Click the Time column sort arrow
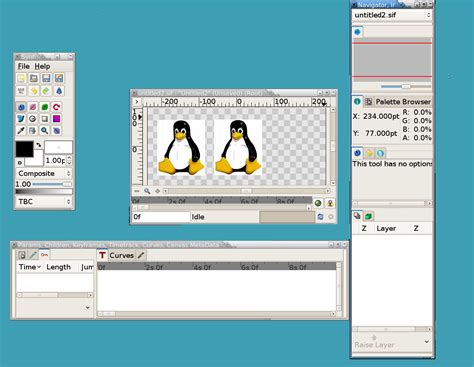The width and height of the screenshot is (474, 367). [39, 267]
